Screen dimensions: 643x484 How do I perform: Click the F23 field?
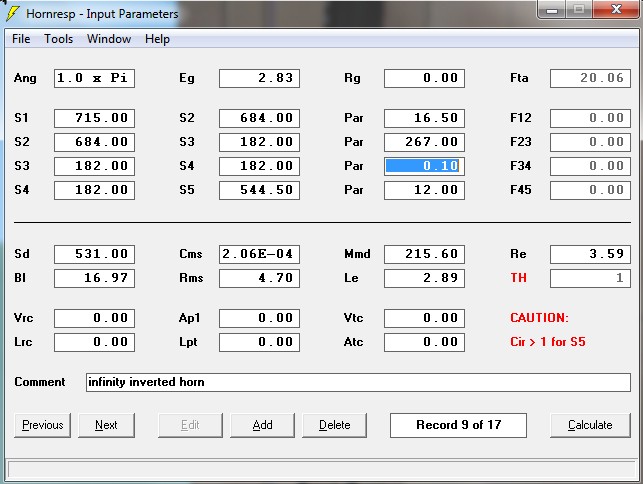(590, 142)
